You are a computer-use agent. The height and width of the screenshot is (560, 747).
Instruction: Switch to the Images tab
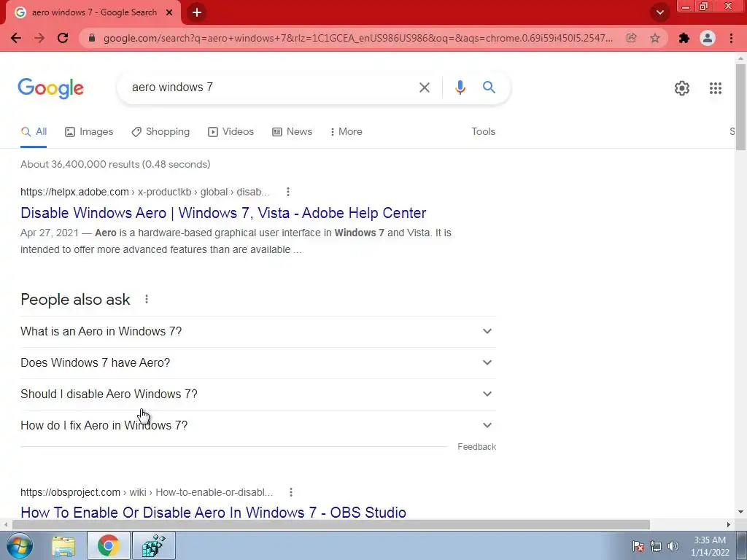tap(89, 132)
